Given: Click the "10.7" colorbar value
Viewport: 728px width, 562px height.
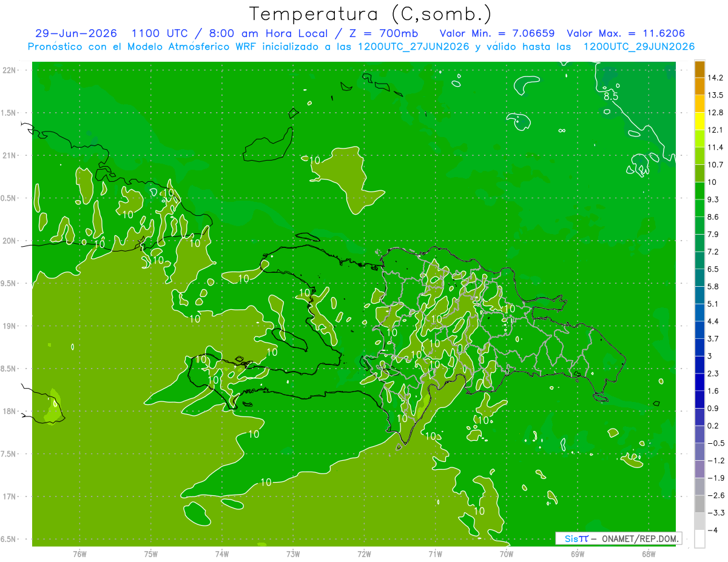Looking at the screenshot, I should pos(715,165).
